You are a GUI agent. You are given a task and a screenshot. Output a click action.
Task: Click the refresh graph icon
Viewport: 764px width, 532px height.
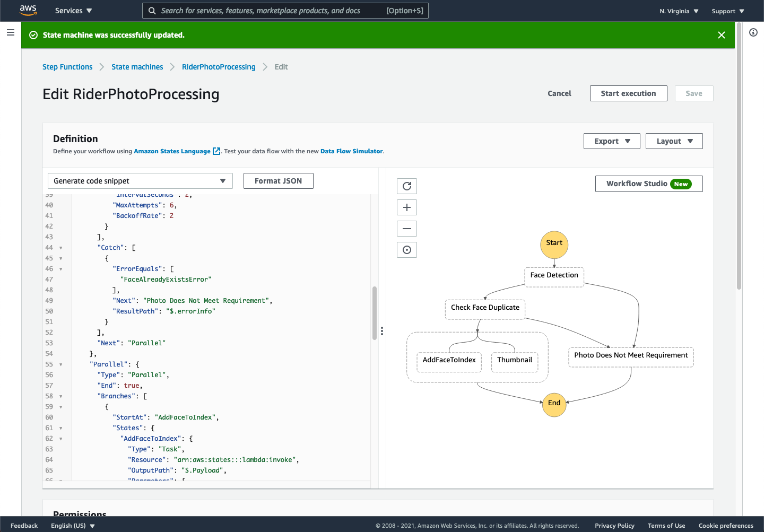click(407, 186)
